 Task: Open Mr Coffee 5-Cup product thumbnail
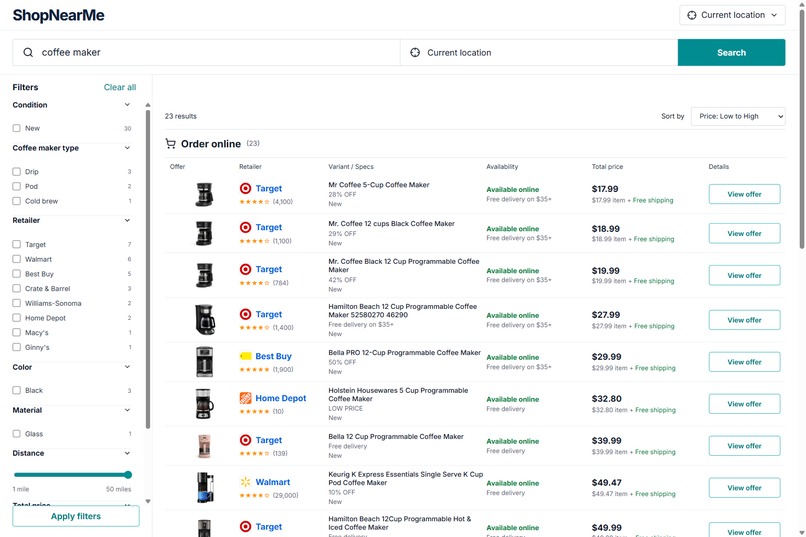click(204, 194)
